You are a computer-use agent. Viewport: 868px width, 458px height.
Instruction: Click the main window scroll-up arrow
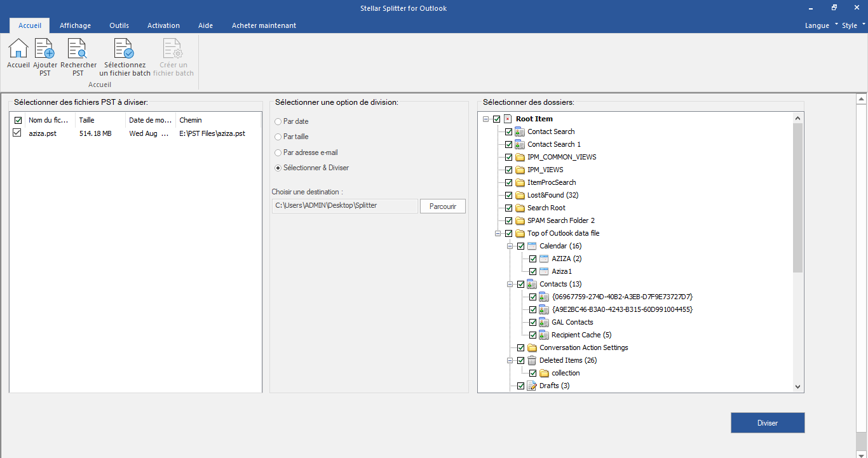pyautogui.click(x=862, y=99)
